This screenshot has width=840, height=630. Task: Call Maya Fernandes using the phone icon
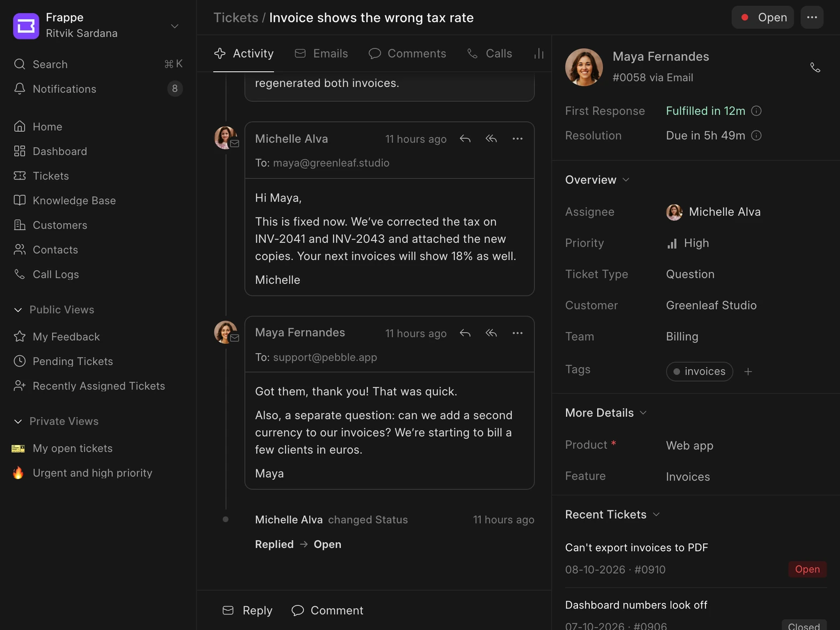tap(815, 67)
